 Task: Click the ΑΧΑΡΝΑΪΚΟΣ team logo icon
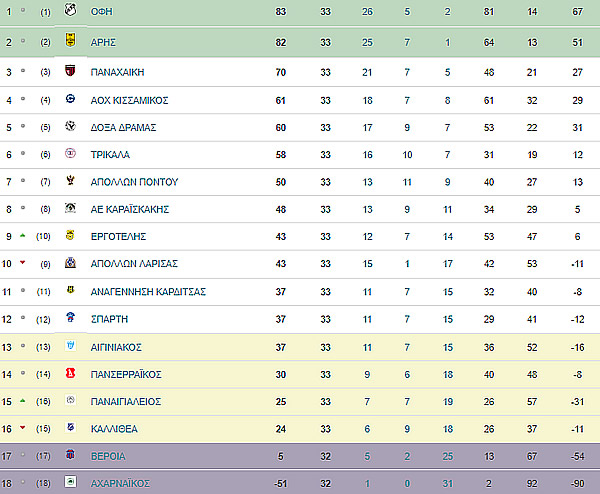coord(70,481)
